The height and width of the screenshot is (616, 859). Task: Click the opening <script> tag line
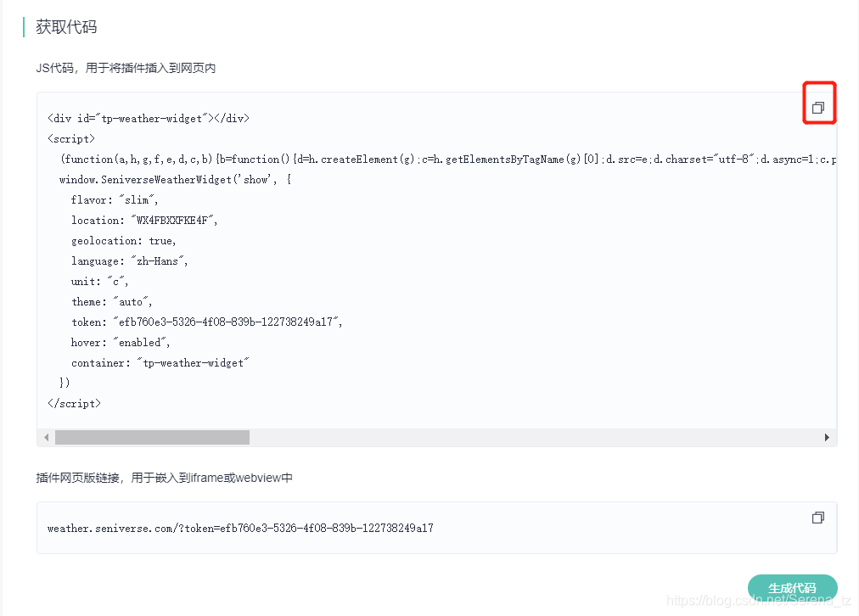71,138
